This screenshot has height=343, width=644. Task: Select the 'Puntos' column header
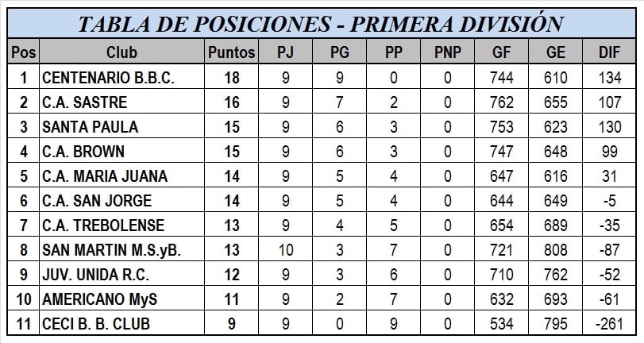click(x=231, y=53)
